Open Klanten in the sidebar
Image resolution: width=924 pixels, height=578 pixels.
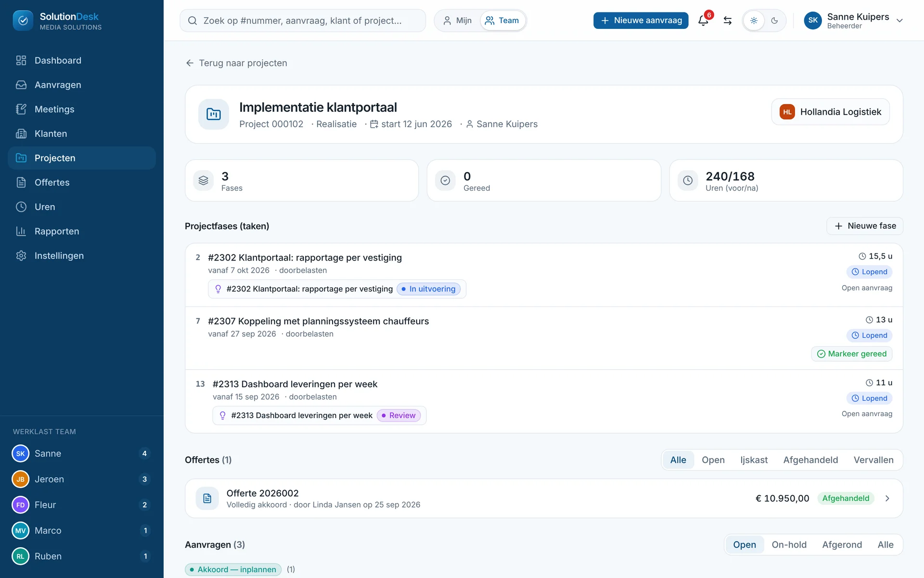(x=82, y=133)
